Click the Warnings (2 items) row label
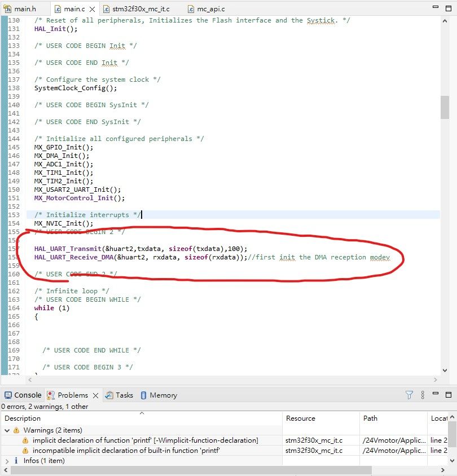The image size is (457, 476). (x=53, y=430)
